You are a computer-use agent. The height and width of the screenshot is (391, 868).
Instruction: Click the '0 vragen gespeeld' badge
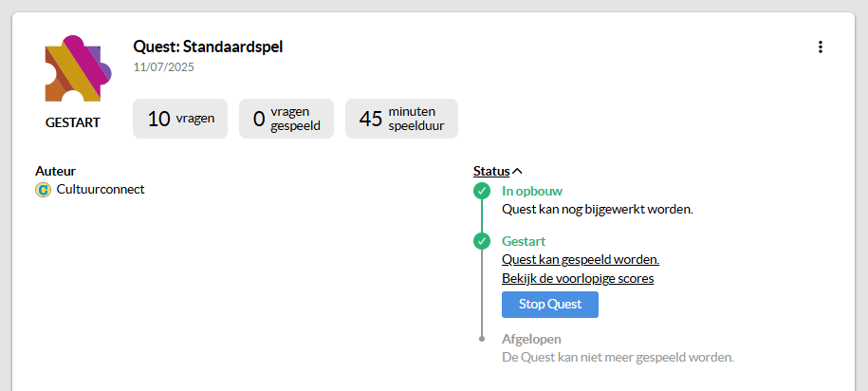point(286,119)
